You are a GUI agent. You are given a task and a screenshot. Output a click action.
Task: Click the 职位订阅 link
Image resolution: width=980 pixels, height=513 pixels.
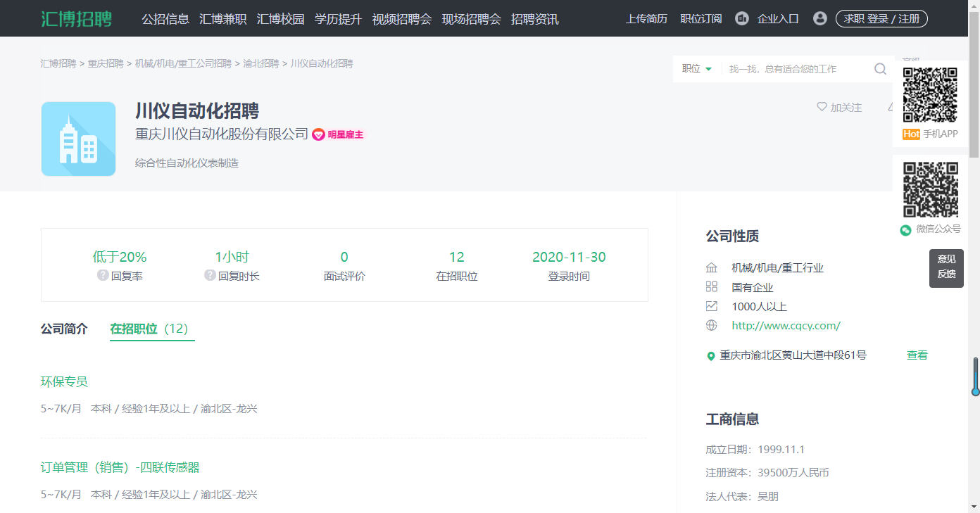pos(701,19)
